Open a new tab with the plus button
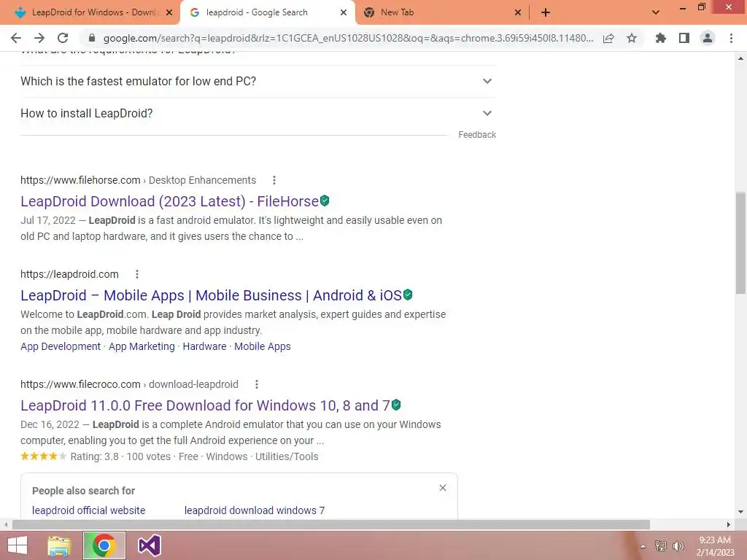This screenshot has height=560, width=747. [546, 12]
